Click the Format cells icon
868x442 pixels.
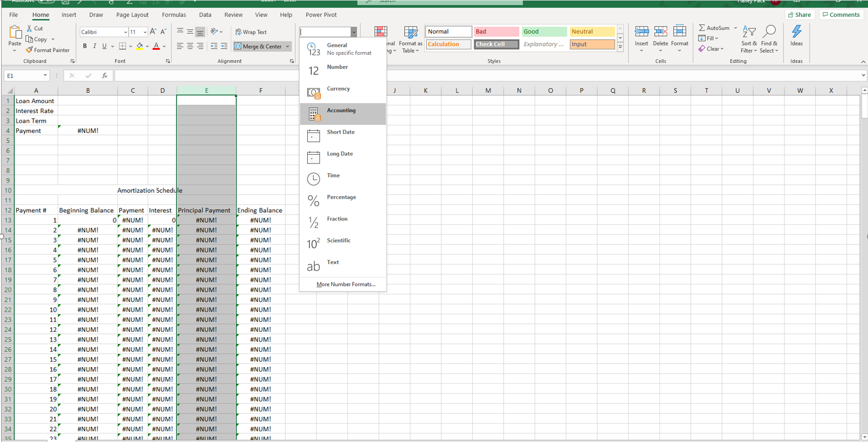[x=680, y=31]
